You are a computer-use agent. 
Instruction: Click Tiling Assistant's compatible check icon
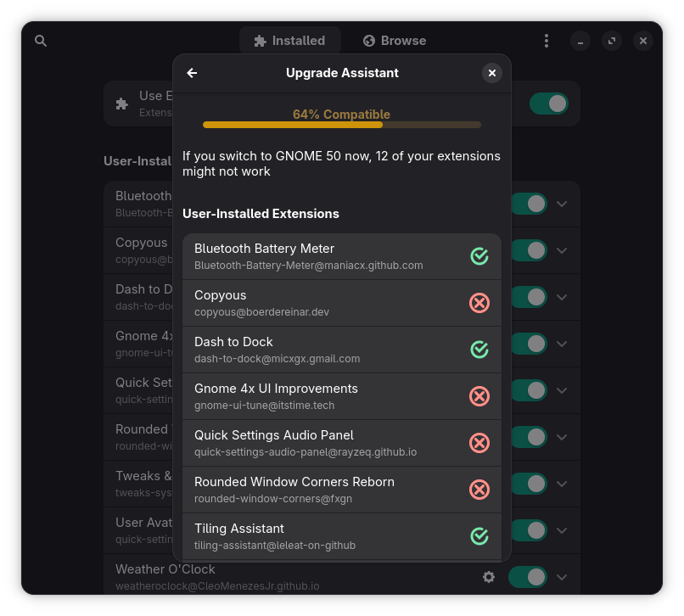[479, 536]
